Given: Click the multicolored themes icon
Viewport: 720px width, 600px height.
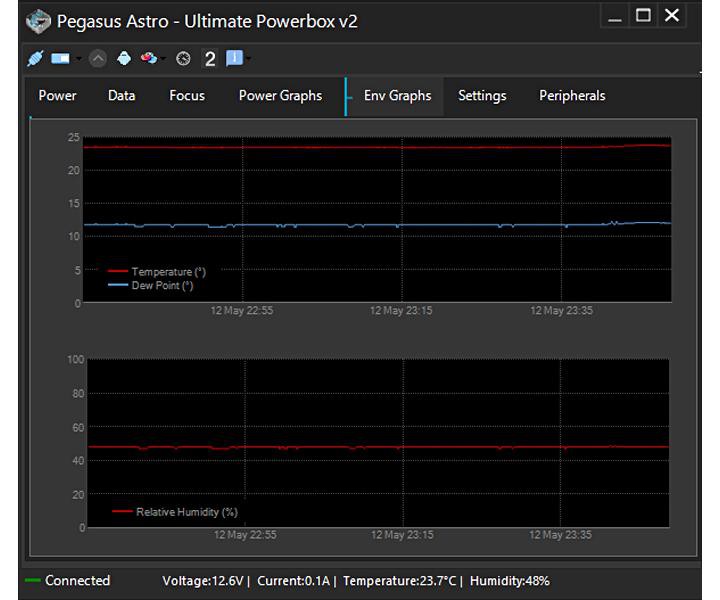Looking at the screenshot, I should pyautogui.click(x=148, y=58).
